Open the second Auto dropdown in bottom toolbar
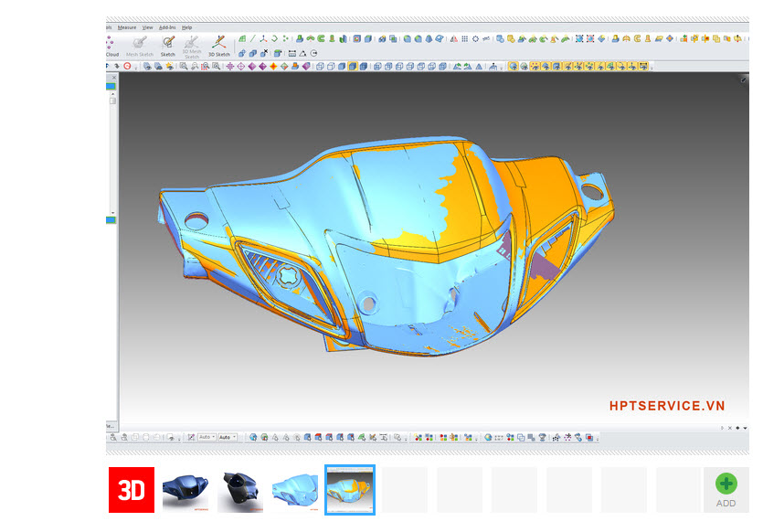 pos(228,438)
